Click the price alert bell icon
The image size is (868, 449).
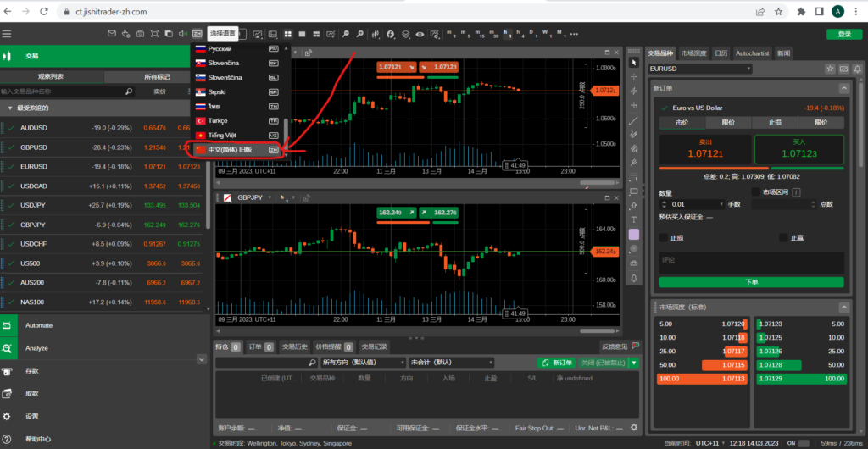pos(634,278)
